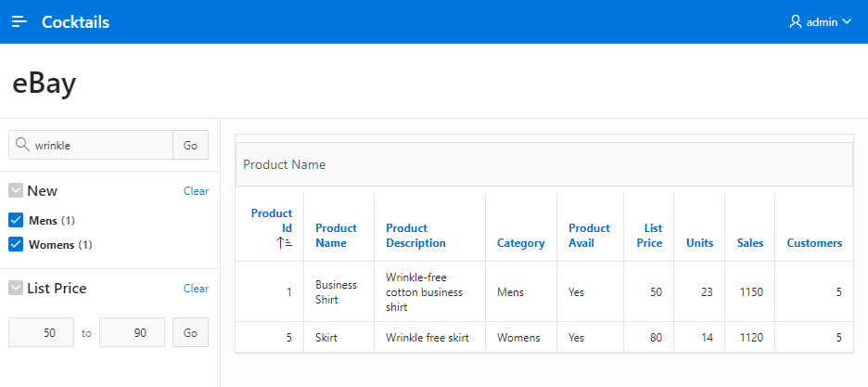
Task: Sort by Product Id column header
Action: (271, 220)
